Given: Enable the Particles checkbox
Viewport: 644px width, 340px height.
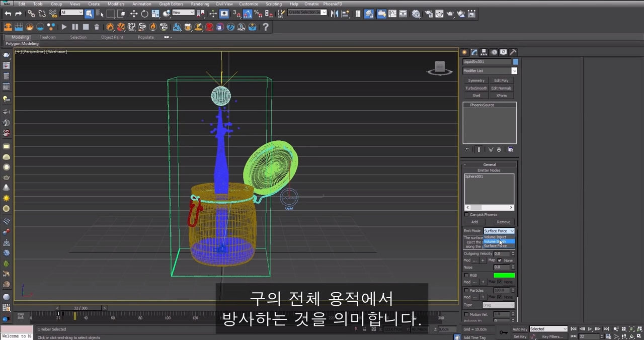Looking at the screenshot, I should pos(466,290).
